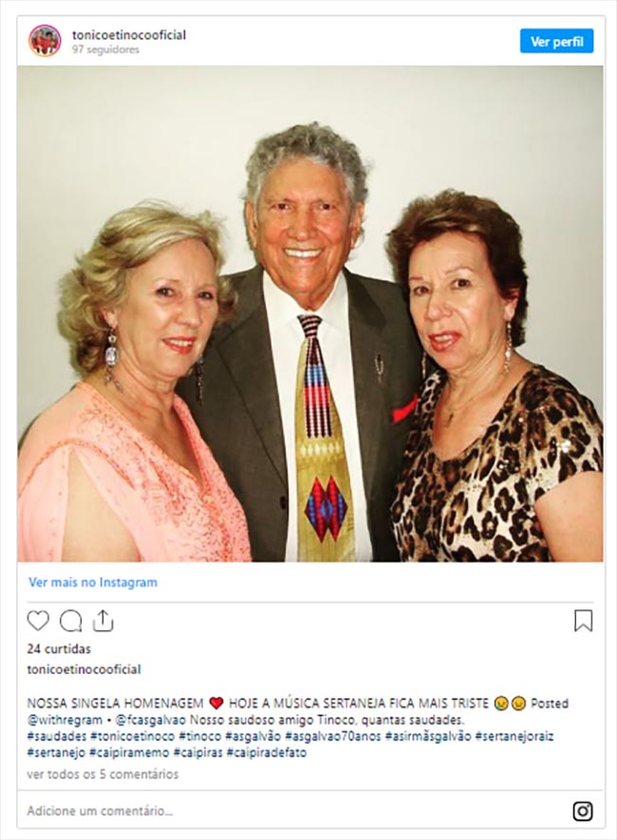617x840 pixels.
Task: Open comments via speech bubble icon
Action: 70,622
